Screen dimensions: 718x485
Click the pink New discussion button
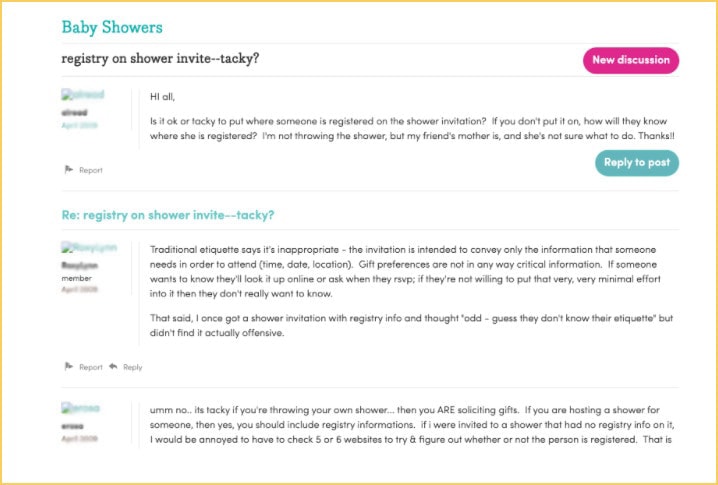631,60
